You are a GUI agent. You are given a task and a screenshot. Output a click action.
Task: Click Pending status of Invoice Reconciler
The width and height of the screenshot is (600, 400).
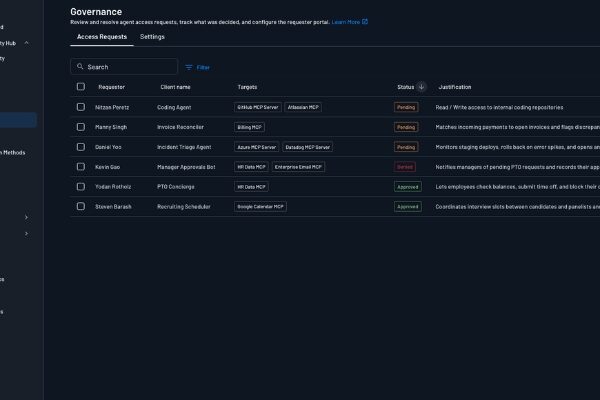point(406,127)
